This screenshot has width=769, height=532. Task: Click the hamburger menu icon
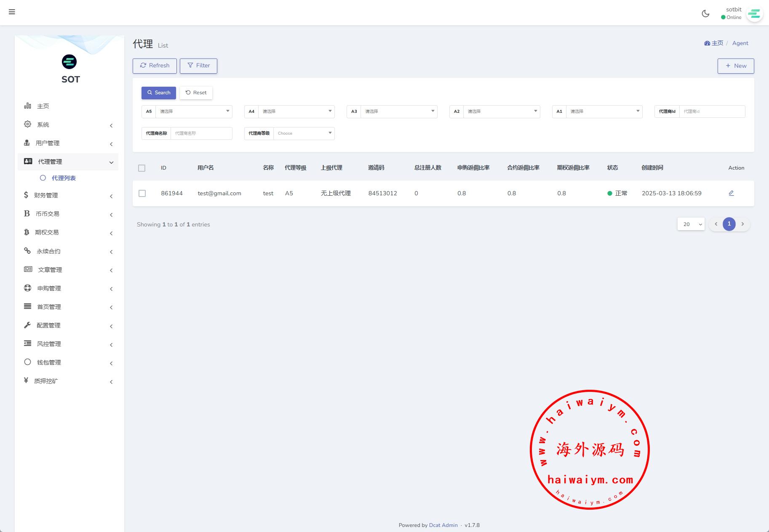(12, 12)
